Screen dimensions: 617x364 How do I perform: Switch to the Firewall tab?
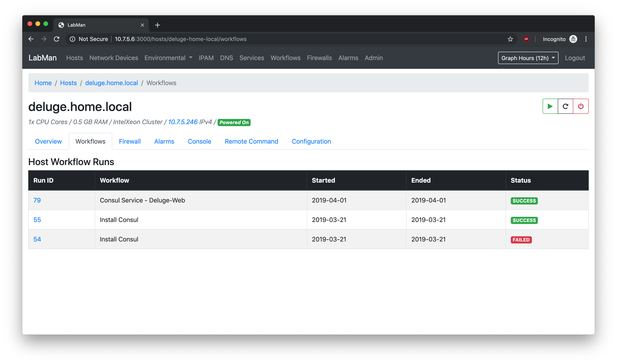tap(130, 141)
